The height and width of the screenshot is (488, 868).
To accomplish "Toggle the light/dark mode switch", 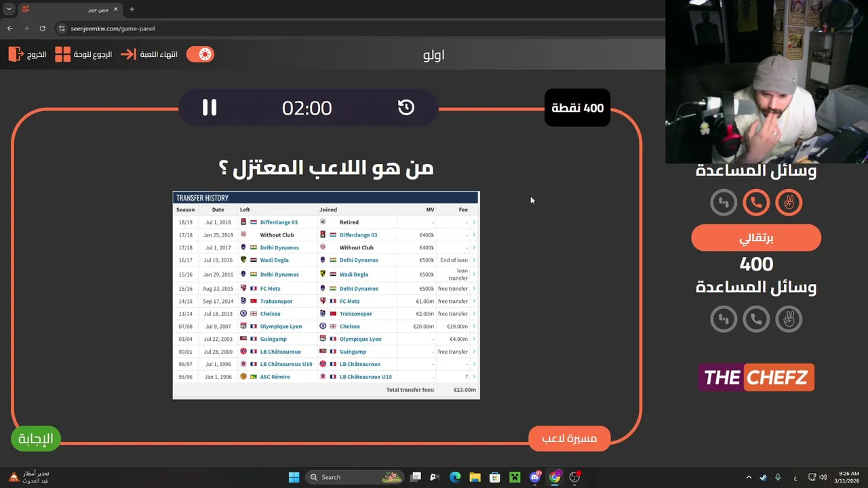I will [200, 54].
